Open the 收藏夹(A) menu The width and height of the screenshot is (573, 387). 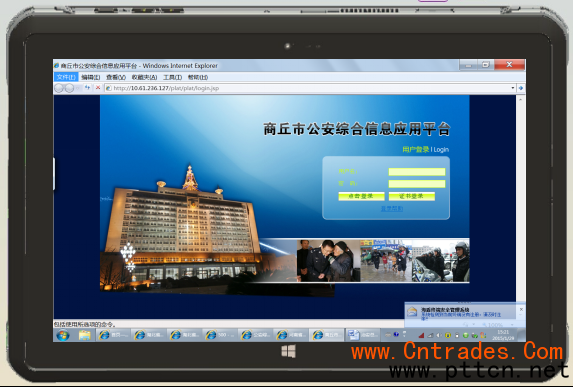(x=144, y=77)
